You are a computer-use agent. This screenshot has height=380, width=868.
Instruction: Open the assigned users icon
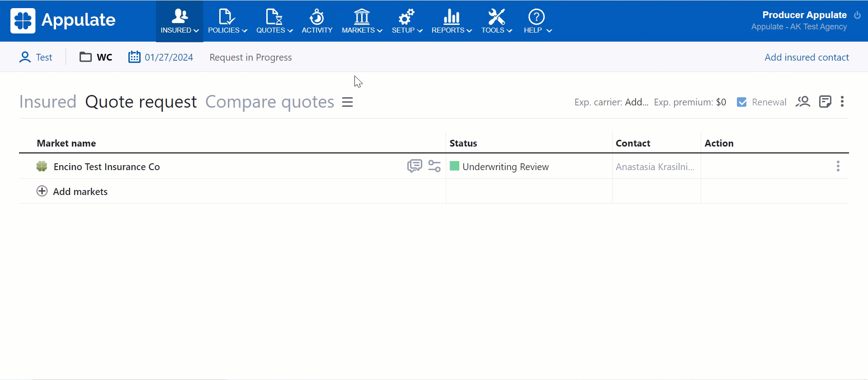pos(803,102)
